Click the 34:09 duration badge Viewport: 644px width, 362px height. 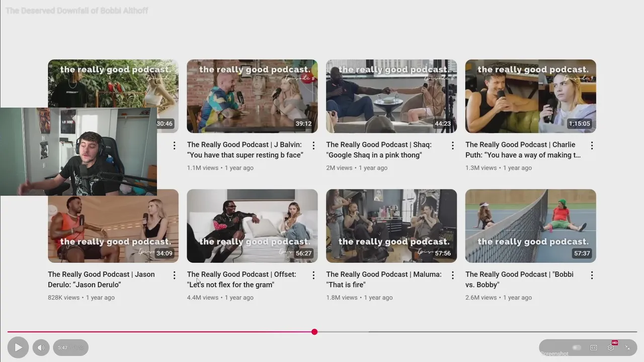click(x=165, y=253)
